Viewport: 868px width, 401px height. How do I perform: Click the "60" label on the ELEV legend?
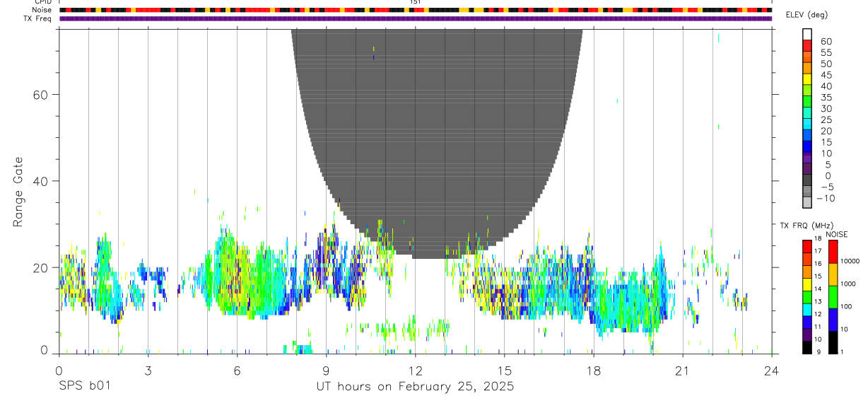click(825, 41)
